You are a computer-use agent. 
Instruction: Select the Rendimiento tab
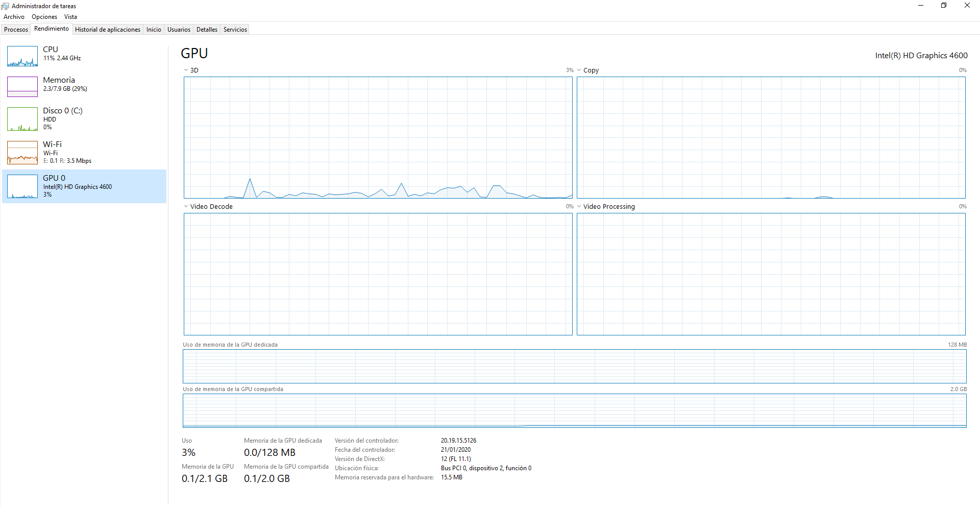(52, 29)
